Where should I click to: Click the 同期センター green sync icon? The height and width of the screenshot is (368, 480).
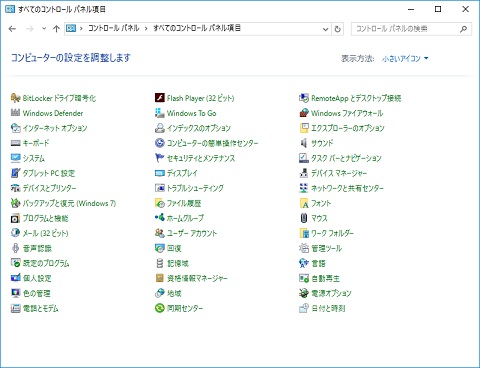coord(160,308)
